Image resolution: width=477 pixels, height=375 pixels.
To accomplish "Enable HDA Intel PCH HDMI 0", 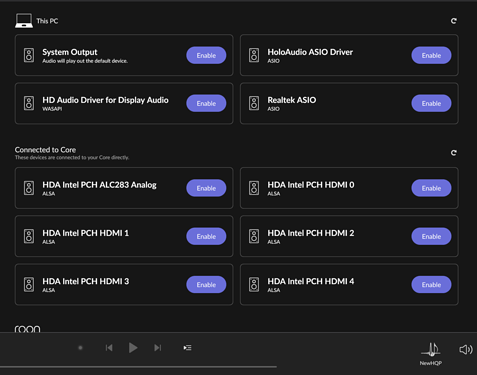I will [x=431, y=188].
